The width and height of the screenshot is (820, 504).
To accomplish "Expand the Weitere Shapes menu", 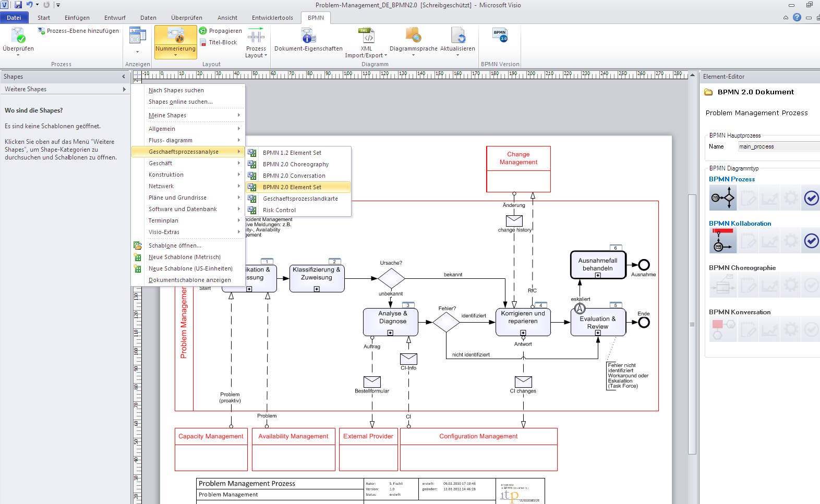I will pyautogui.click(x=65, y=89).
